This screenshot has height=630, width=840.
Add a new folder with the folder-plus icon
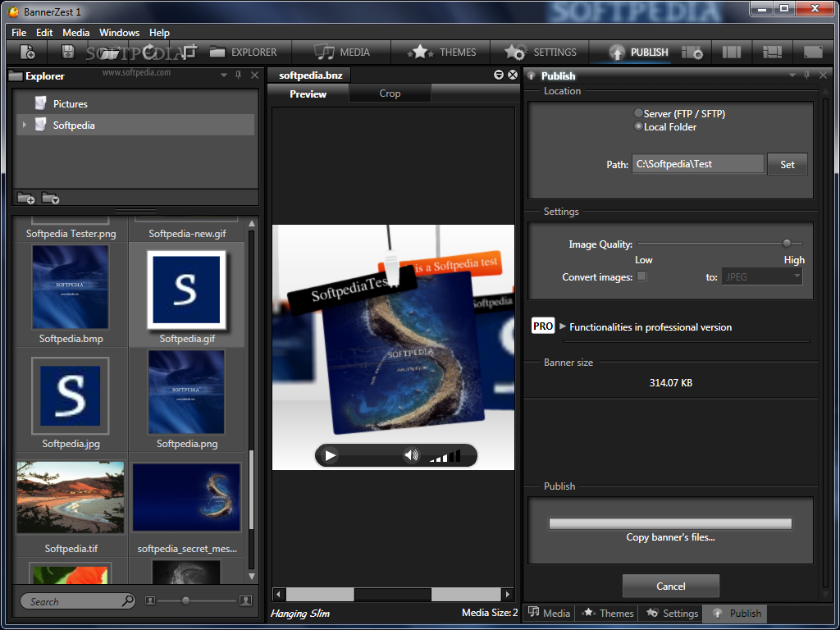[x=25, y=199]
